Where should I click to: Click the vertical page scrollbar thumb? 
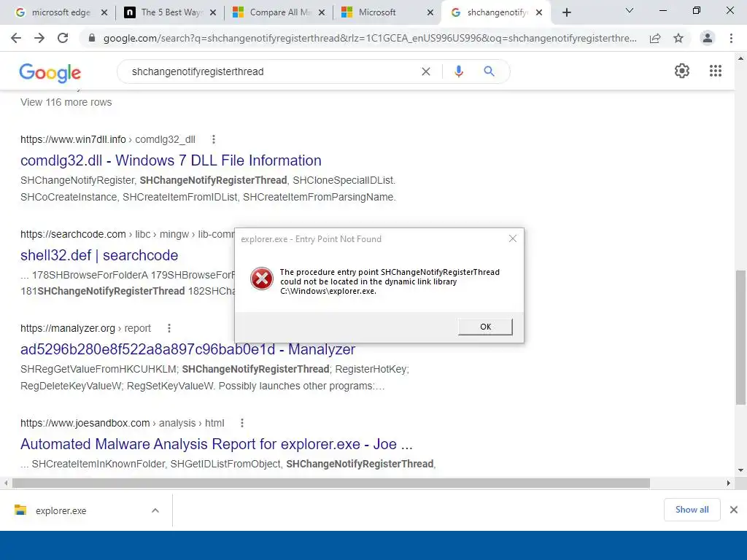(740, 337)
